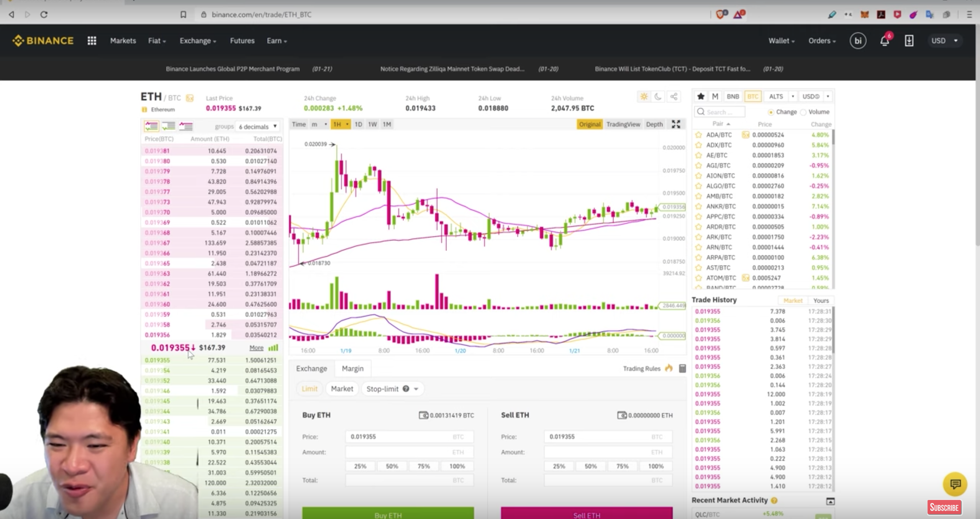Screen dimensions: 980x519
Task: Switch chart to TradingView
Action: (623, 124)
